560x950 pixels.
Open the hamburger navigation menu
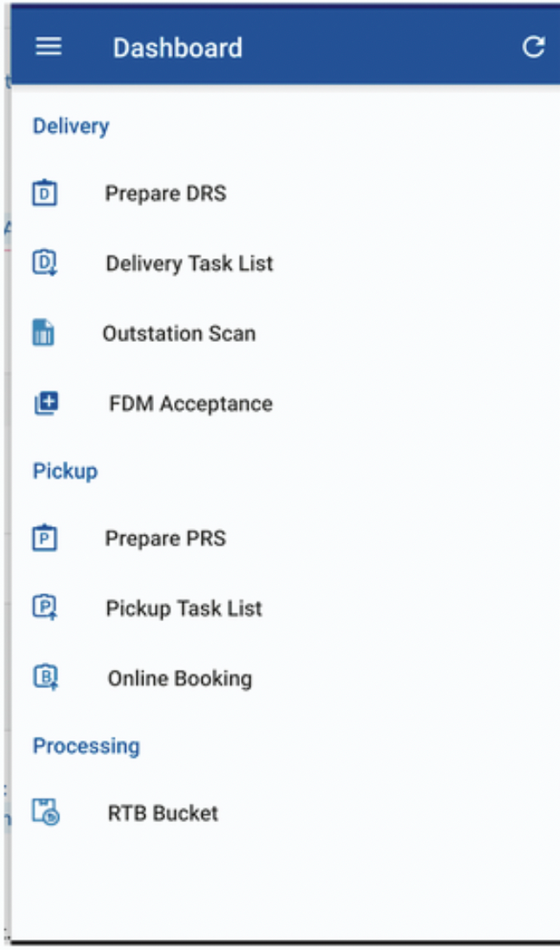pyautogui.click(x=49, y=47)
